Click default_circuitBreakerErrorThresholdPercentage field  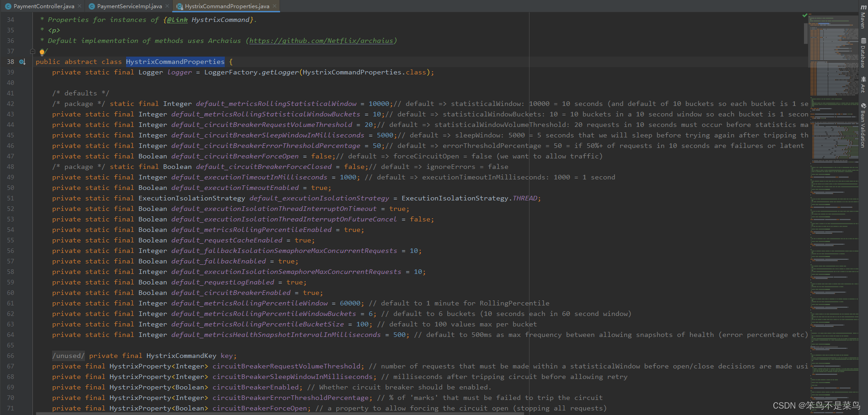(266, 146)
